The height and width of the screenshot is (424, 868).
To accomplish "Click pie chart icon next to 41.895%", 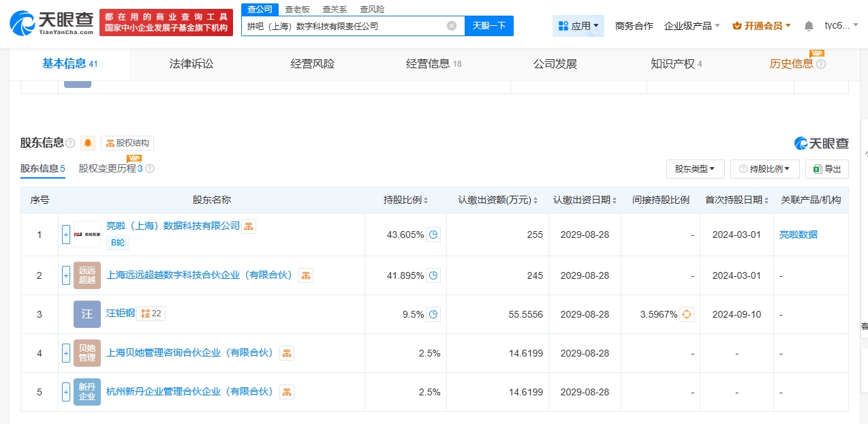I will click(x=433, y=275).
